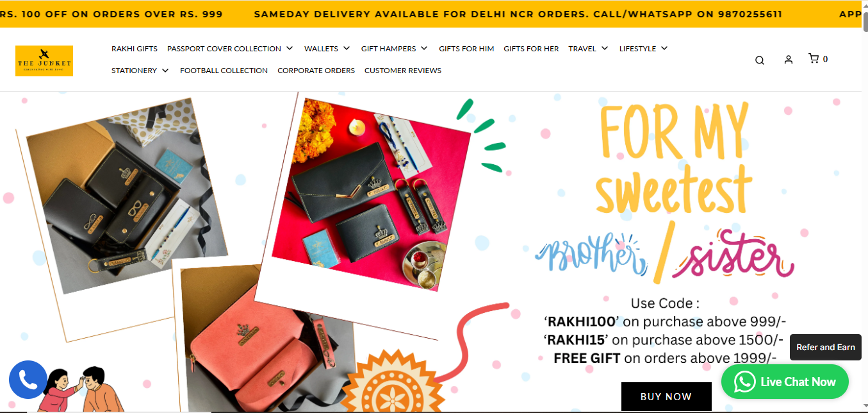
Task: Click the black Buy Now button
Action: 666,396
